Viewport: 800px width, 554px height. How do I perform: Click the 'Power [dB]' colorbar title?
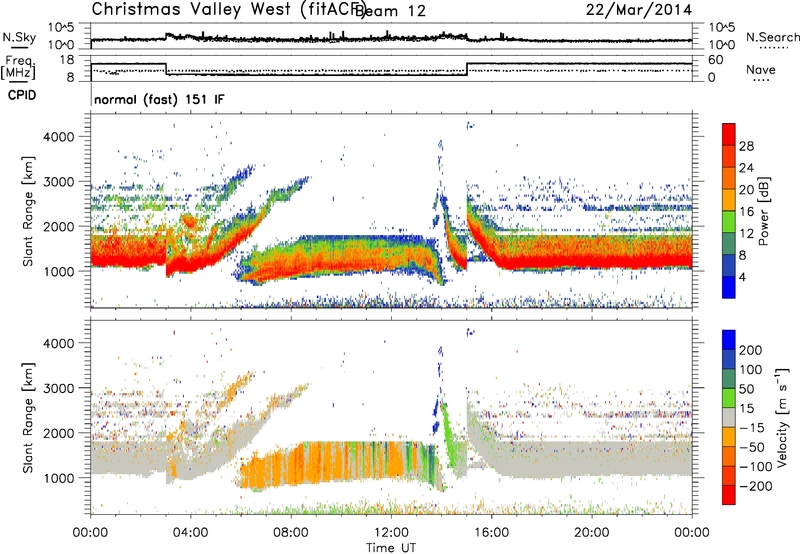763,211
